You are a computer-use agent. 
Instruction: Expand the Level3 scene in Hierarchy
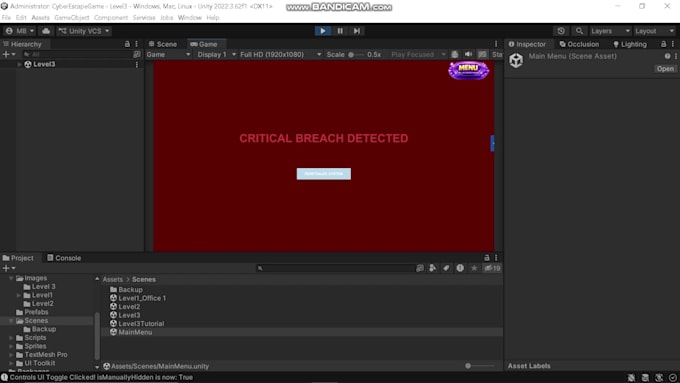tap(19, 64)
